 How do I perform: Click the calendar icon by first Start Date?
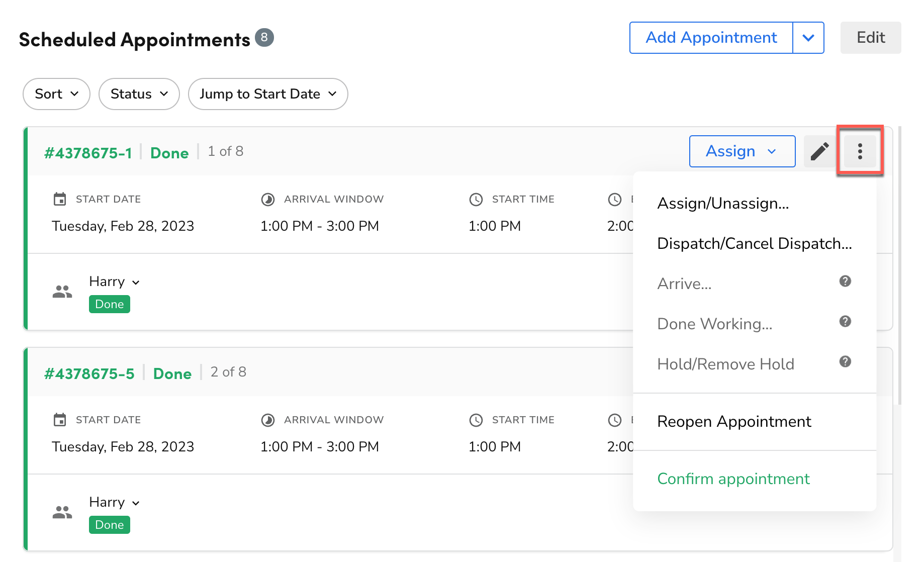[x=60, y=200]
